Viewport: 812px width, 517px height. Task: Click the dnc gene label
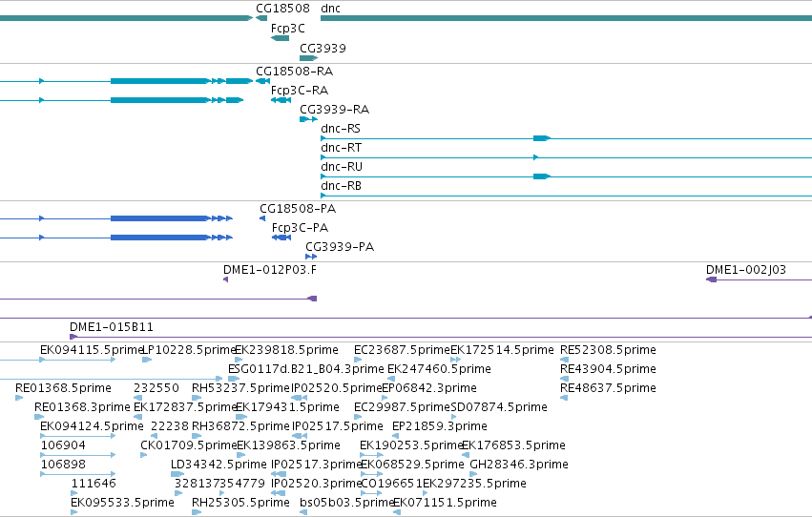(x=330, y=9)
